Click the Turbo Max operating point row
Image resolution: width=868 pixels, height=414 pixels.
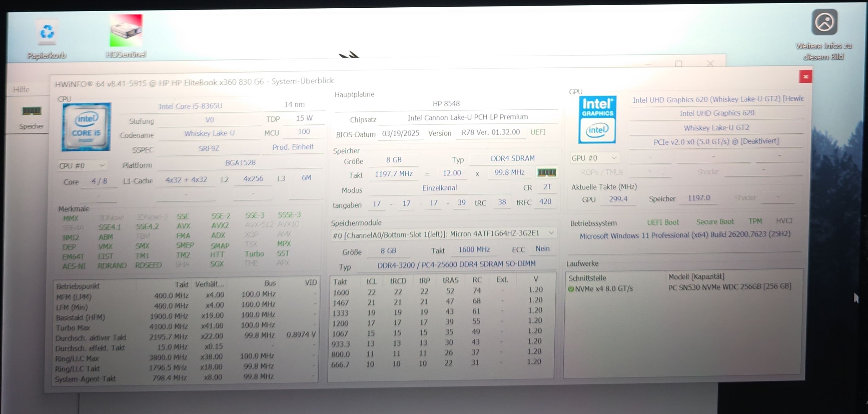pos(186,326)
